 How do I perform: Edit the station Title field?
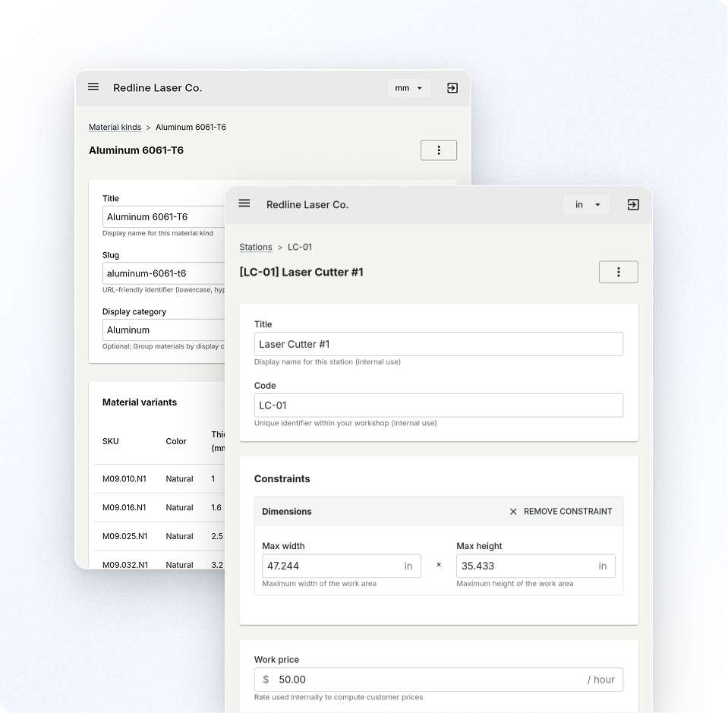point(438,344)
